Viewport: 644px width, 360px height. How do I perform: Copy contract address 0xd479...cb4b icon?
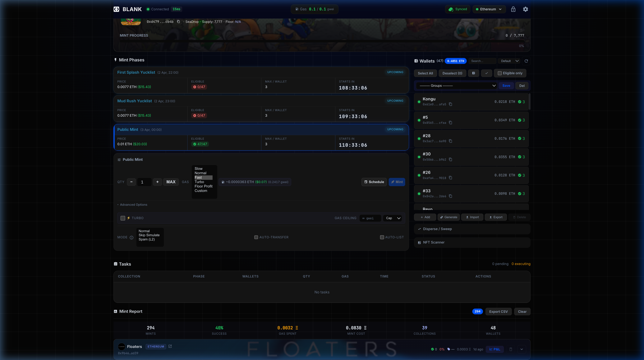coord(178,22)
